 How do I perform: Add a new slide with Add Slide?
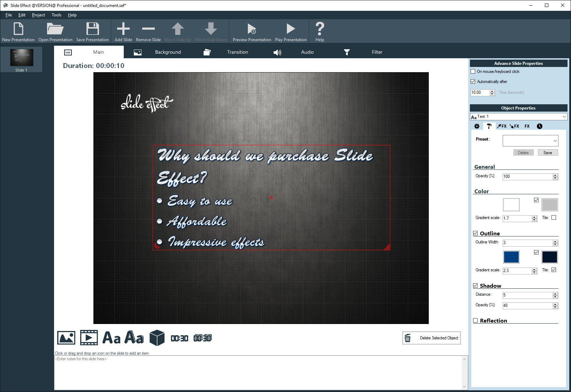pos(123,31)
